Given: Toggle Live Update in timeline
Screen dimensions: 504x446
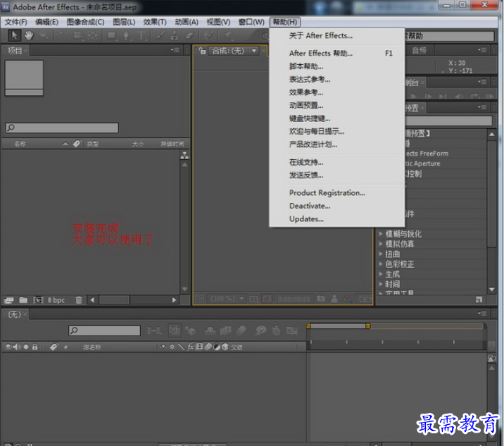Looking at the screenshot, I should pos(175,330).
